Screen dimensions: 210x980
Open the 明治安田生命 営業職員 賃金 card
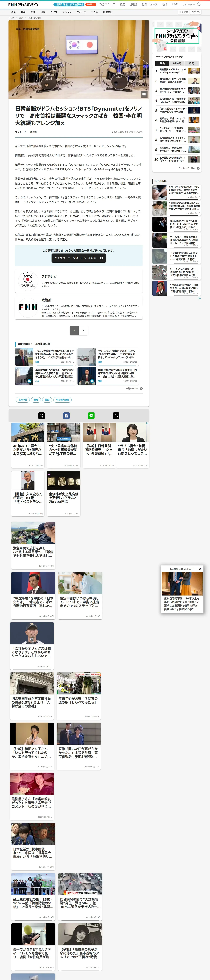[32, 696]
